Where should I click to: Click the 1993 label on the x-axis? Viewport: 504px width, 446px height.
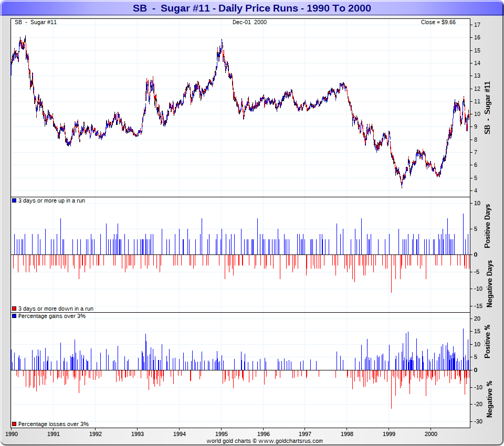[x=138, y=434]
